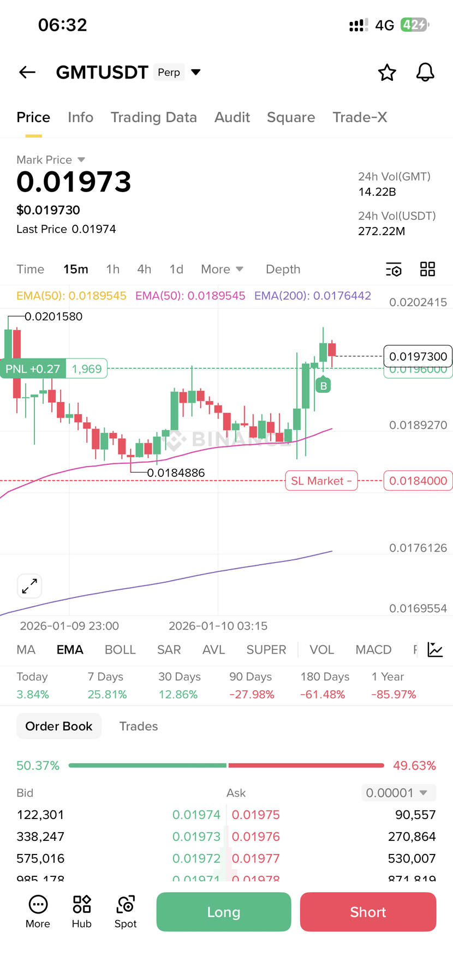
Task: Tap the green Long button
Action: (224, 912)
